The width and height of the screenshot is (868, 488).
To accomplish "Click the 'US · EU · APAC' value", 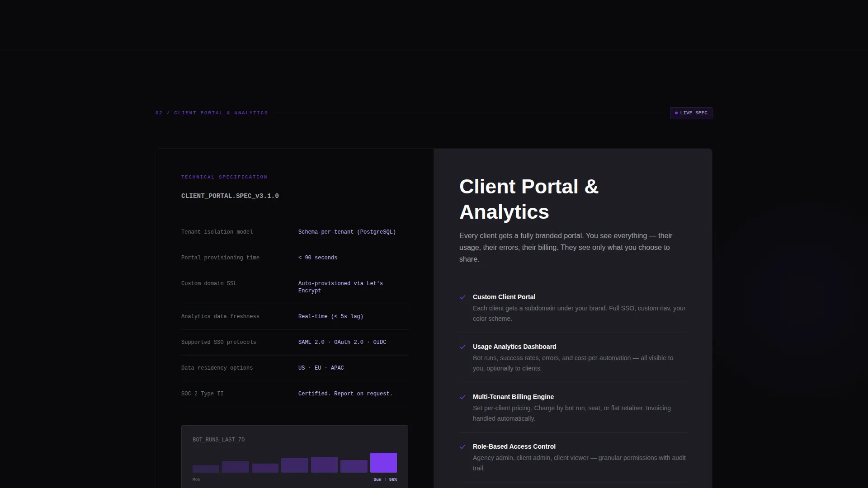I will coord(321,368).
